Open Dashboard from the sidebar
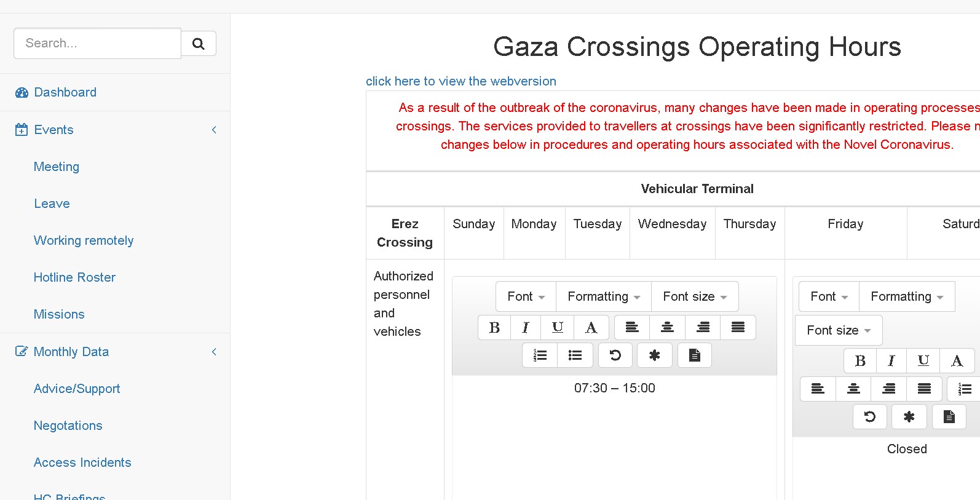Viewport: 980px width, 500px height. pyautogui.click(x=65, y=92)
